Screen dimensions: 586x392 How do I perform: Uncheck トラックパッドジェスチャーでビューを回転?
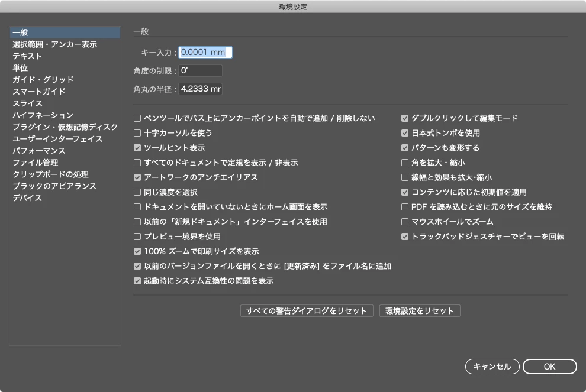click(x=405, y=237)
